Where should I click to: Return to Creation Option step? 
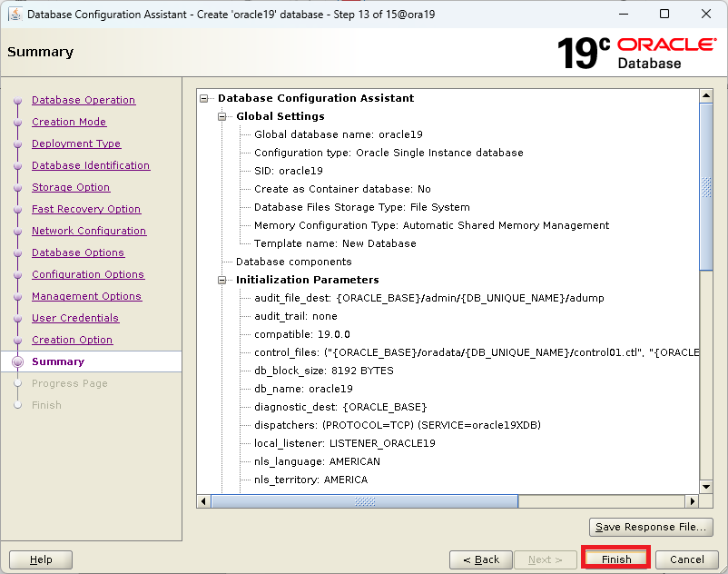pos(72,340)
